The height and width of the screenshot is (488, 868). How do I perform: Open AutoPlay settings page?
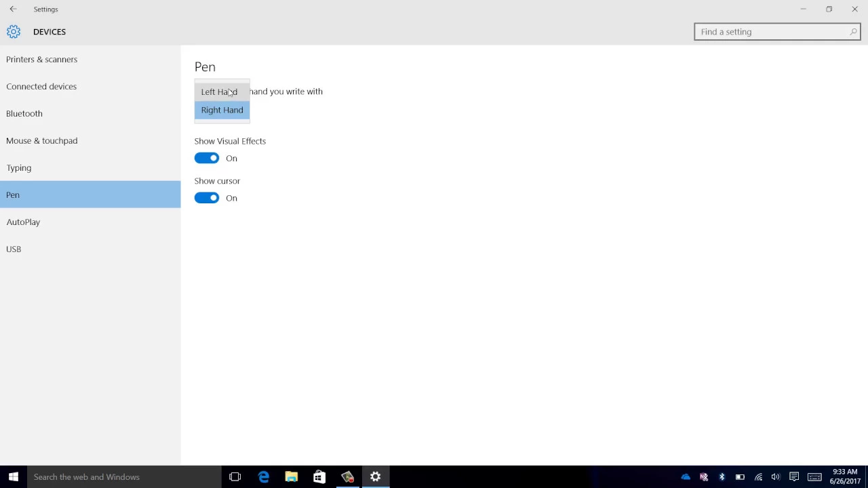[90, 222]
